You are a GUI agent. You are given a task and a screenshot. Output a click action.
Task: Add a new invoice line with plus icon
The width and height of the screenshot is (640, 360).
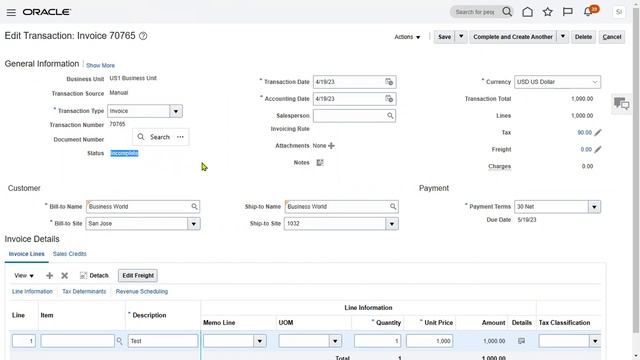[49, 276]
